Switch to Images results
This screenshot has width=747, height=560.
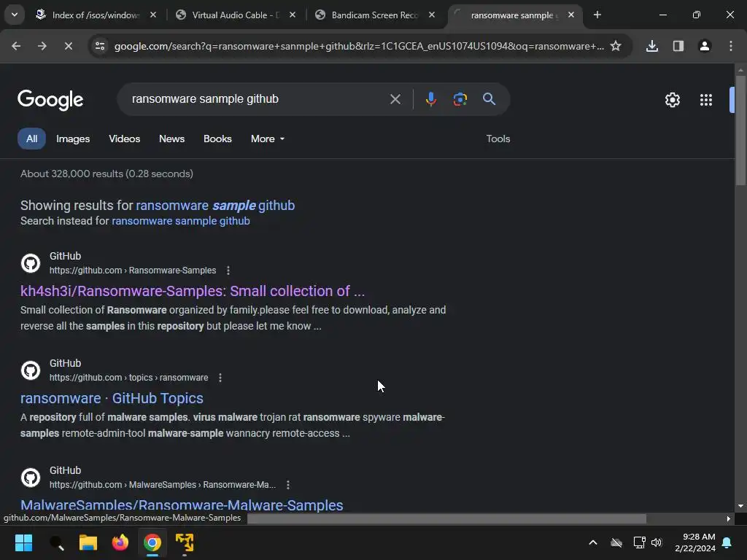pos(73,139)
